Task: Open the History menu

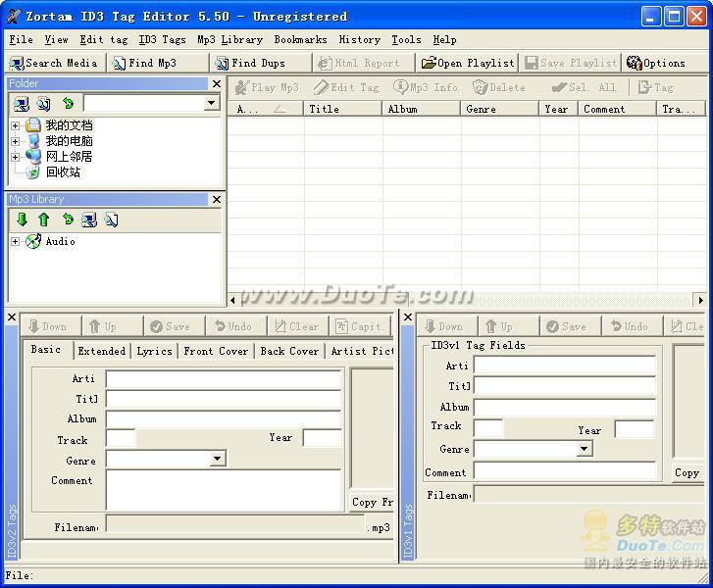Action: 359,39
